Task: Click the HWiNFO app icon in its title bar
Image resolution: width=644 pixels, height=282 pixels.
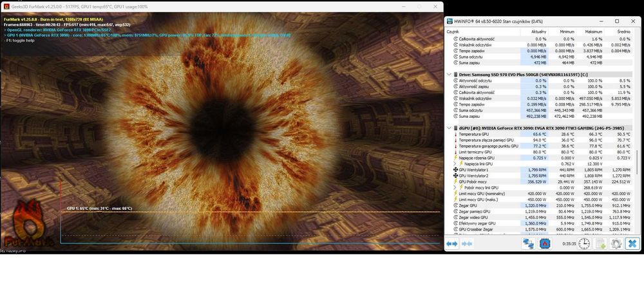Action: coord(450,21)
